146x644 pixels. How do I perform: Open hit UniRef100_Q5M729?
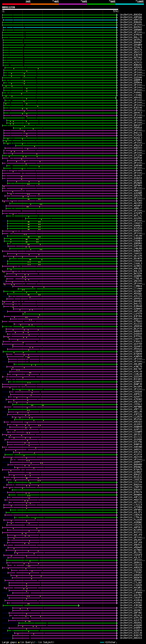(131, 20)
